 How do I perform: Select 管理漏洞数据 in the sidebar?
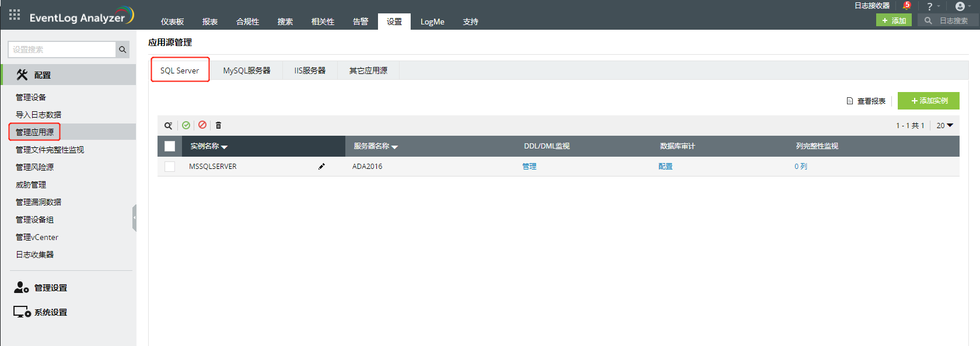(38, 202)
